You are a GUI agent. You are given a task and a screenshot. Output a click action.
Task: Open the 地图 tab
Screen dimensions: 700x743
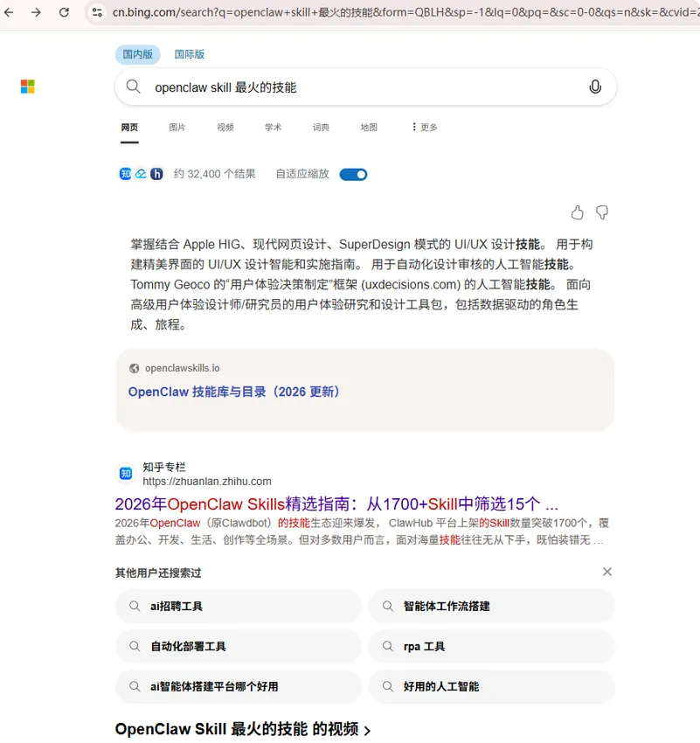point(369,127)
